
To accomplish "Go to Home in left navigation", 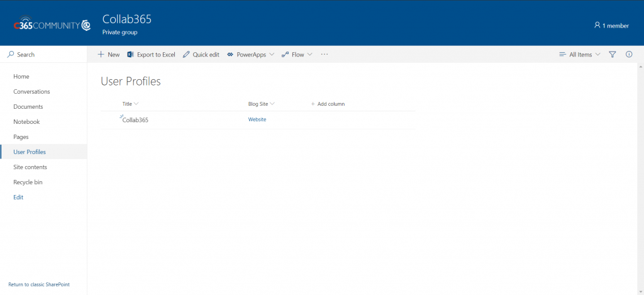I will pos(21,76).
